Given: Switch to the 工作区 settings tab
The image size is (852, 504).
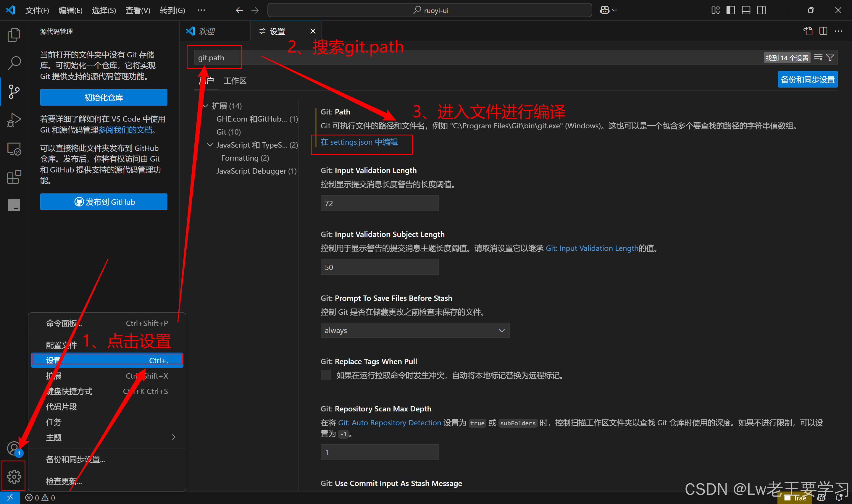Looking at the screenshot, I should tap(235, 81).
